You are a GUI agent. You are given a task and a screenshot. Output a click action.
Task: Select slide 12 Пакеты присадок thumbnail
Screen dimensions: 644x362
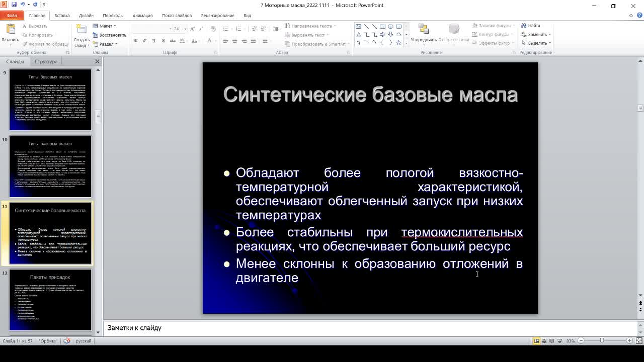[x=50, y=300]
